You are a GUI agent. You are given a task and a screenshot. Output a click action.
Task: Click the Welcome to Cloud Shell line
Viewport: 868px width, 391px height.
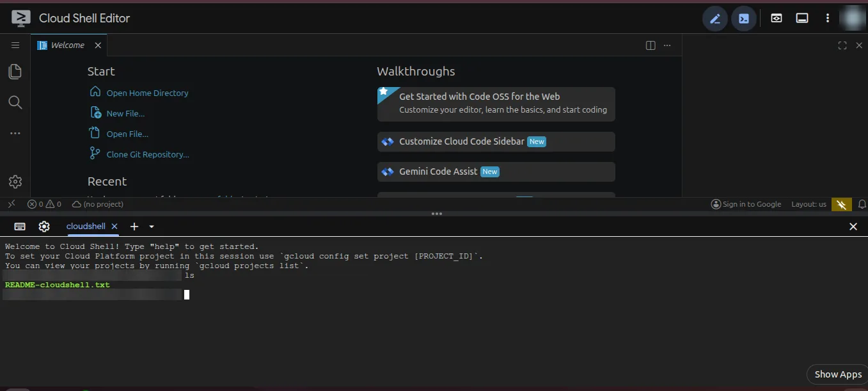(x=132, y=246)
